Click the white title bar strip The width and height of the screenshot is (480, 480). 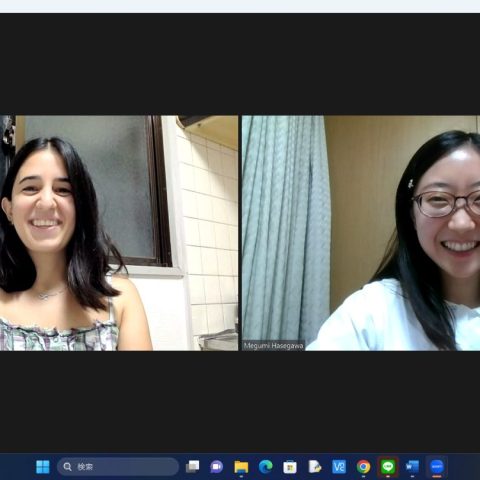click(x=240, y=6)
